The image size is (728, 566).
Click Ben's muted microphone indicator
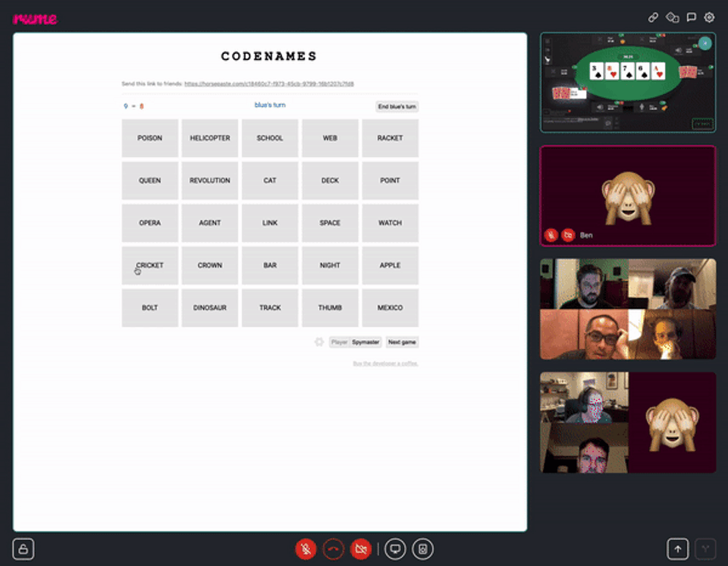(551, 235)
